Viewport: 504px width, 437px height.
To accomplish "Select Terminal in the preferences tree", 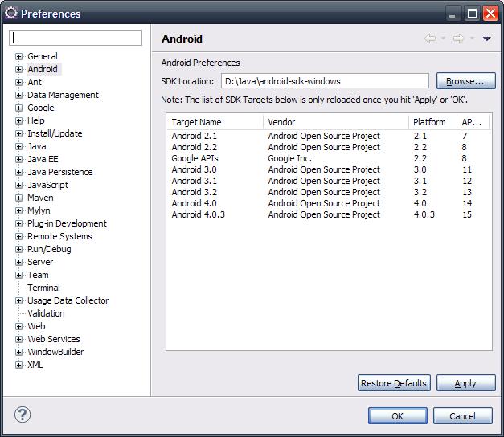I will 43,288.
